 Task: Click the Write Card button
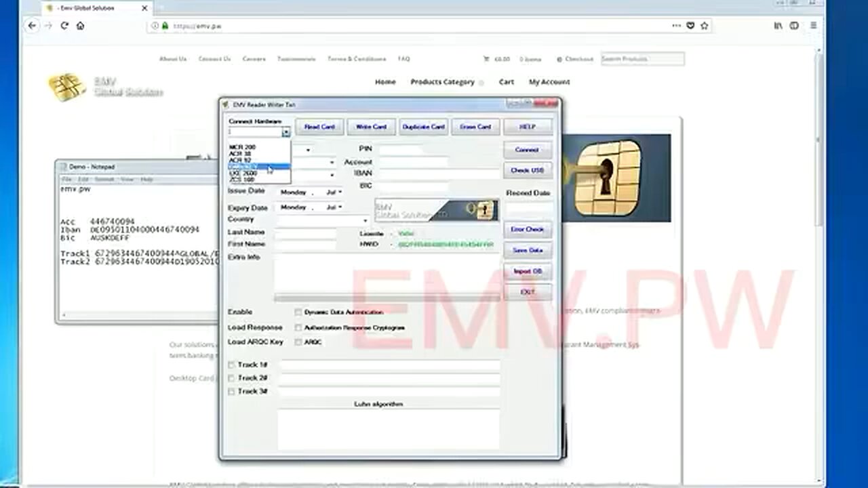tap(371, 127)
